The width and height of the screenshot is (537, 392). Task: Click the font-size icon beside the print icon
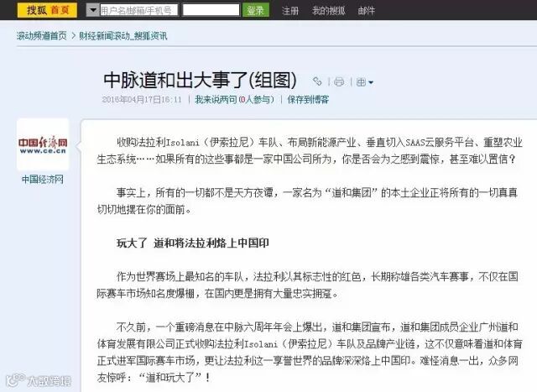click(361, 82)
